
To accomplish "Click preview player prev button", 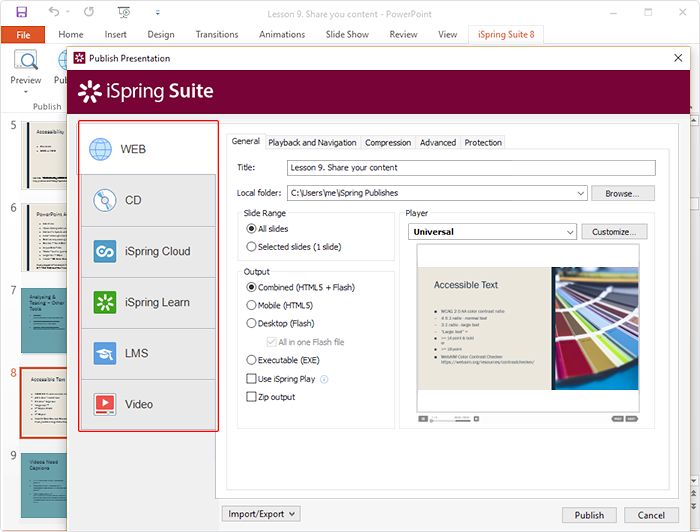I will pyautogui.click(x=617, y=419).
